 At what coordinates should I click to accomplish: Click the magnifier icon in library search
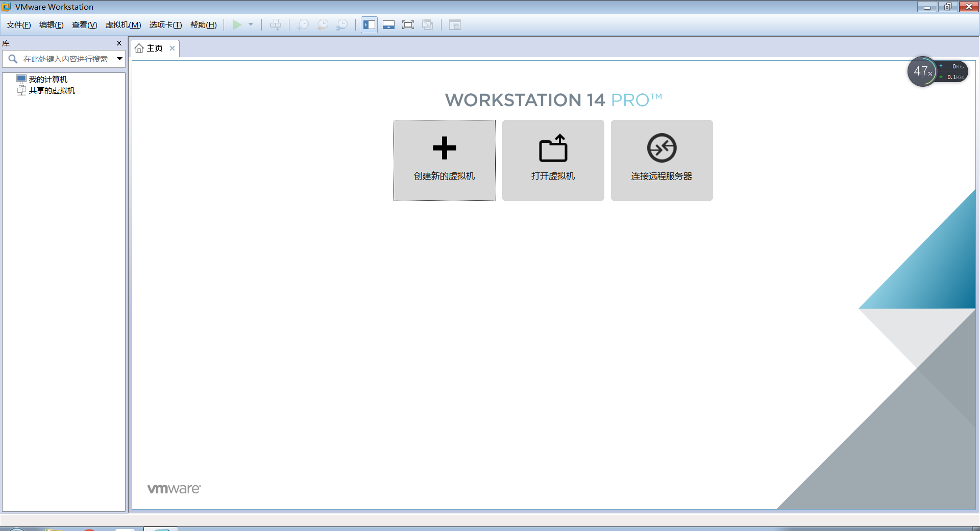pos(13,59)
